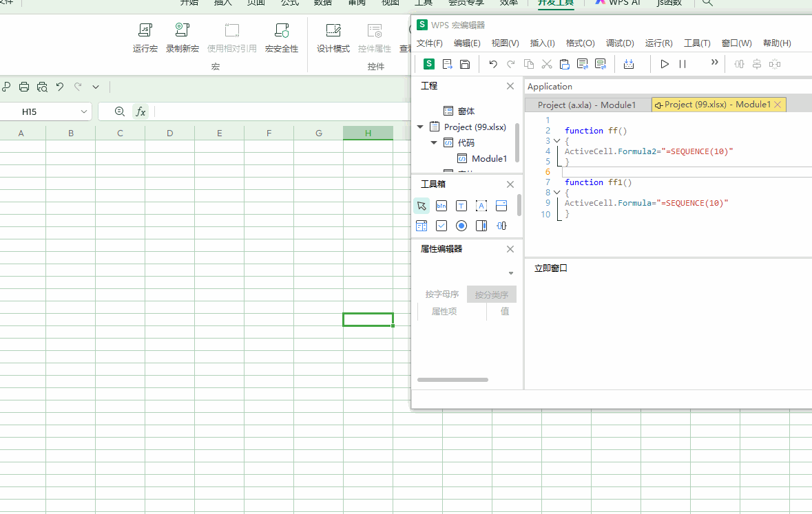This screenshot has width=812, height=514.
Task: Save the macro with the floppy disk icon
Action: click(x=465, y=64)
